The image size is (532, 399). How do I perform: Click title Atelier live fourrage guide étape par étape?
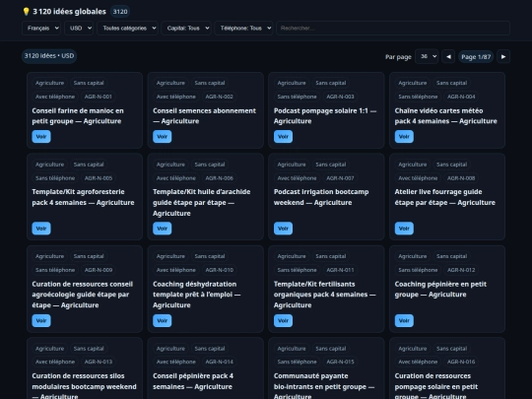click(444, 197)
